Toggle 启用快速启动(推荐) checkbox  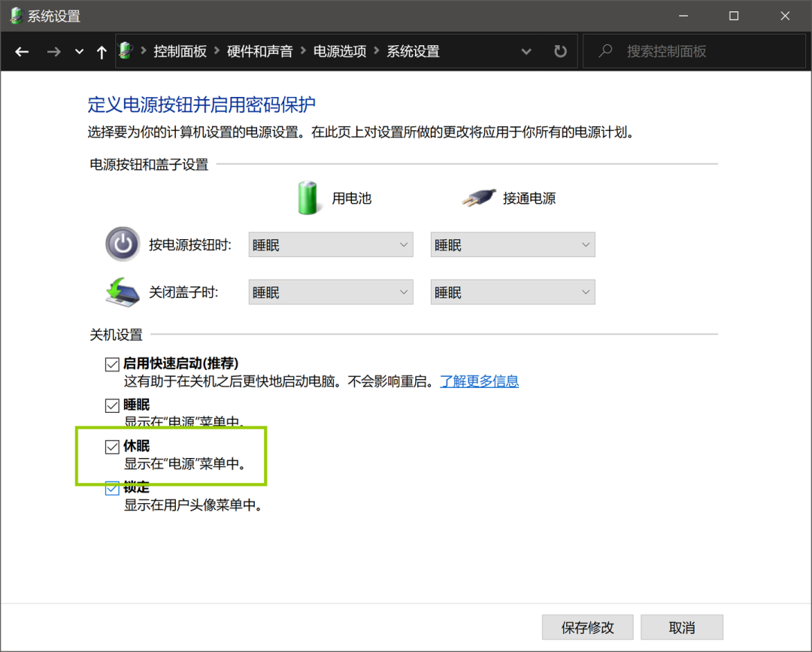(112, 364)
